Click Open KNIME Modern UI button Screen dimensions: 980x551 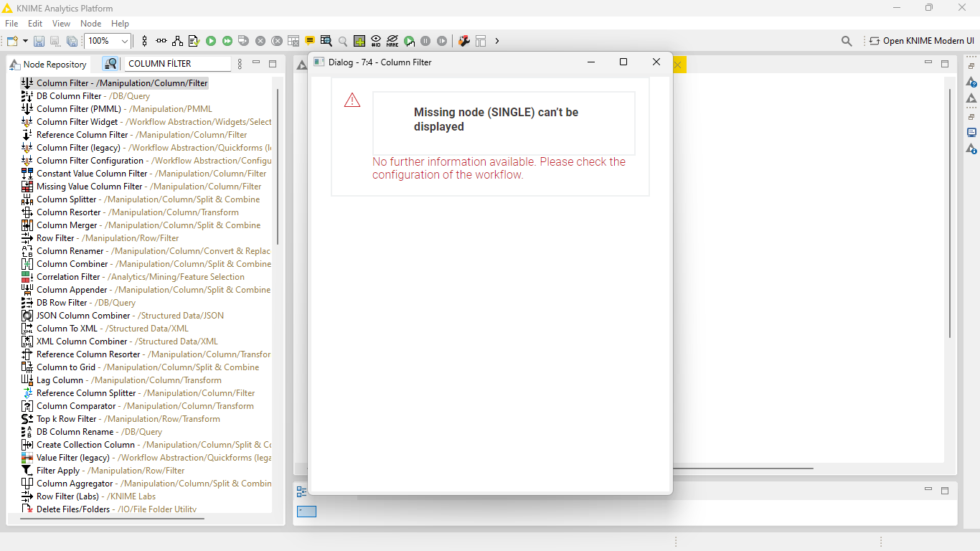click(922, 41)
